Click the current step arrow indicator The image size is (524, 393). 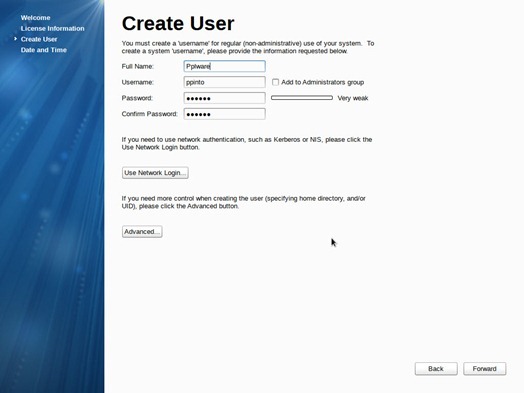point(15,39)
